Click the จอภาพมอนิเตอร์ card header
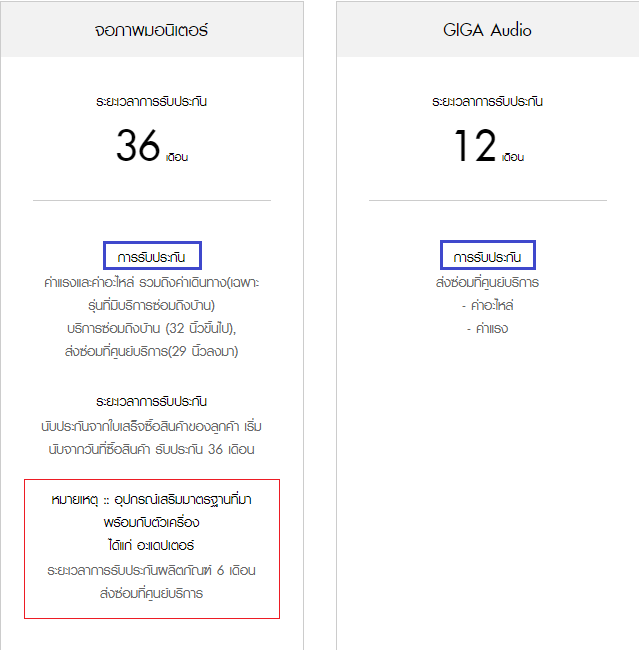The height and width of the screenshot is (650, 639). pyautogui.click(x=152, y=29)
